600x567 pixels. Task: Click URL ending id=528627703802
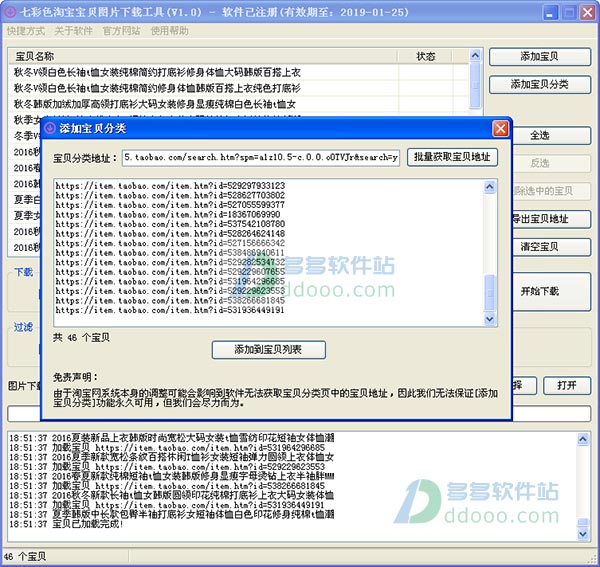[x=170, y=196]
